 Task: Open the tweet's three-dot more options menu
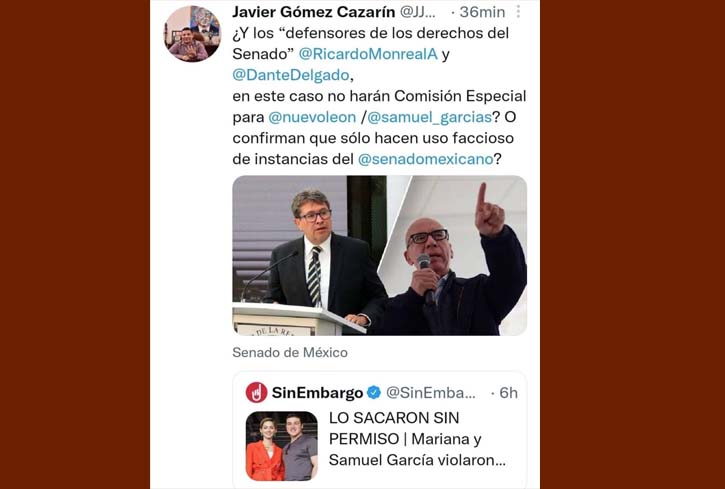coord(518,12)
